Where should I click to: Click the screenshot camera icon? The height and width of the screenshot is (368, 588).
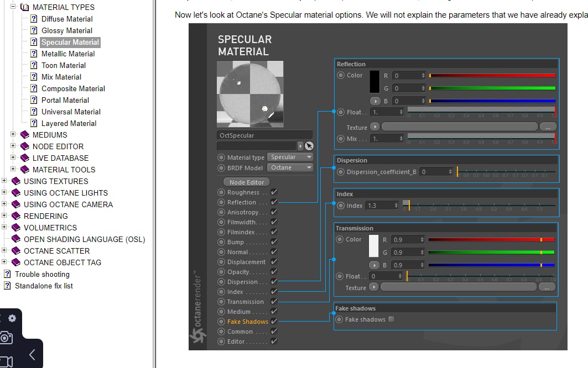pos(6,338)
